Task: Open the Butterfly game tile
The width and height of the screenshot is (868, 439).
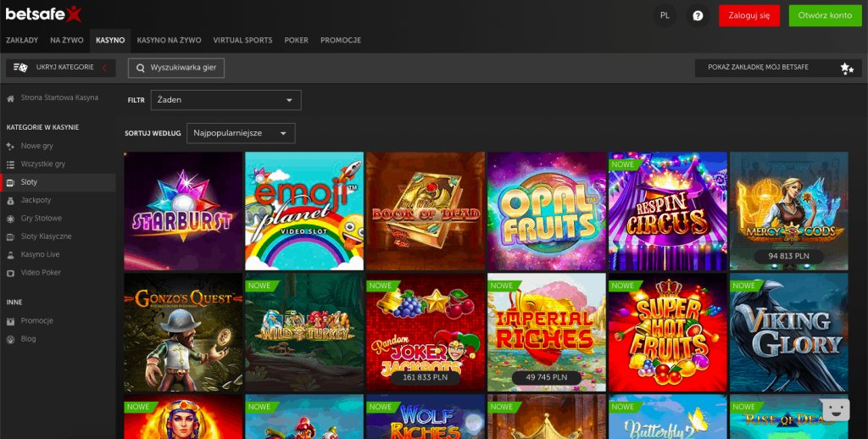Action: pos(668,416)
